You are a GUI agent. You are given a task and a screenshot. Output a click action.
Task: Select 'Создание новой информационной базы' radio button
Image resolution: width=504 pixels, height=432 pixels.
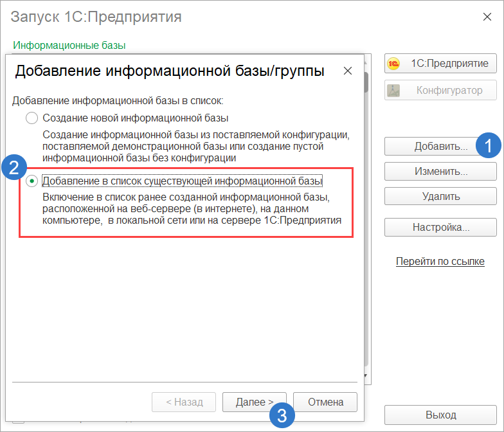tap(32, 118)
